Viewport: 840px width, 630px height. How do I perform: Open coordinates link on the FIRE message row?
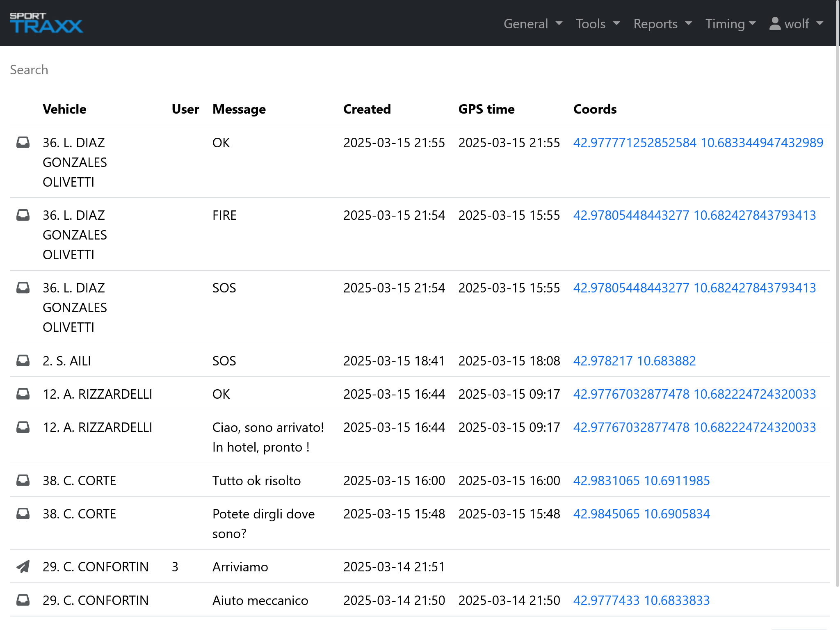pyautogui.click(x=694, y=215)
